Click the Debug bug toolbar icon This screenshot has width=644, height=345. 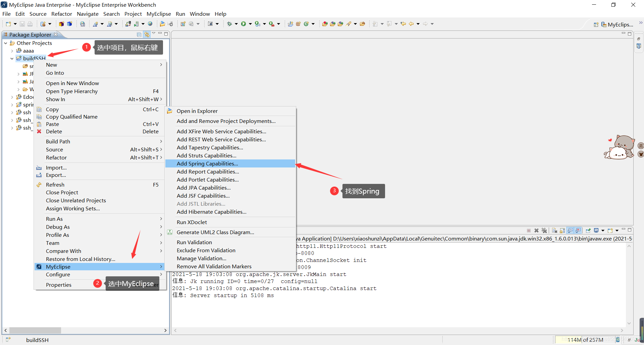click(229, 24)
